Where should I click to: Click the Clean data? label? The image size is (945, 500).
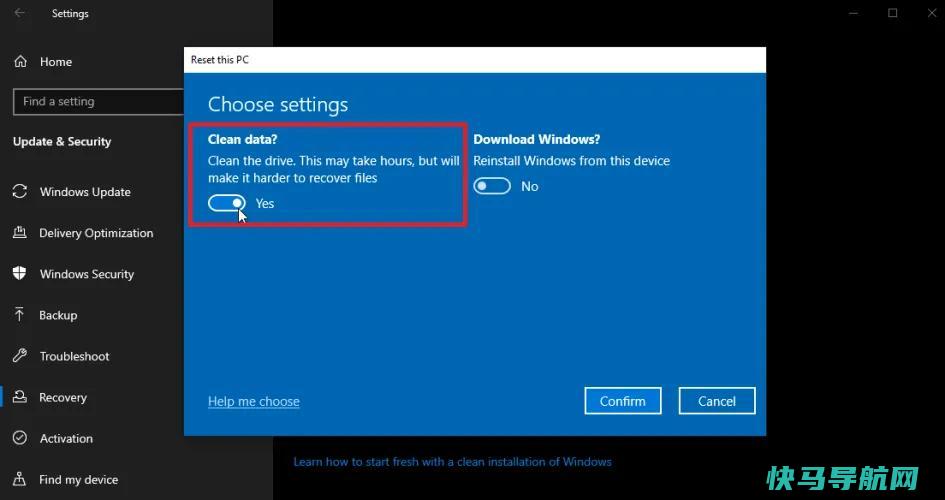tap(242, 139)
